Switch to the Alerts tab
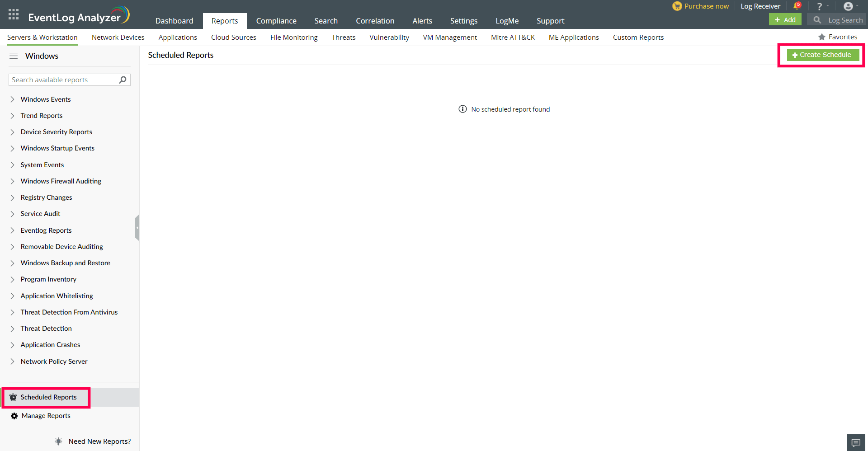The height and width of the screenshot is (451, 868). click(422, 21)
